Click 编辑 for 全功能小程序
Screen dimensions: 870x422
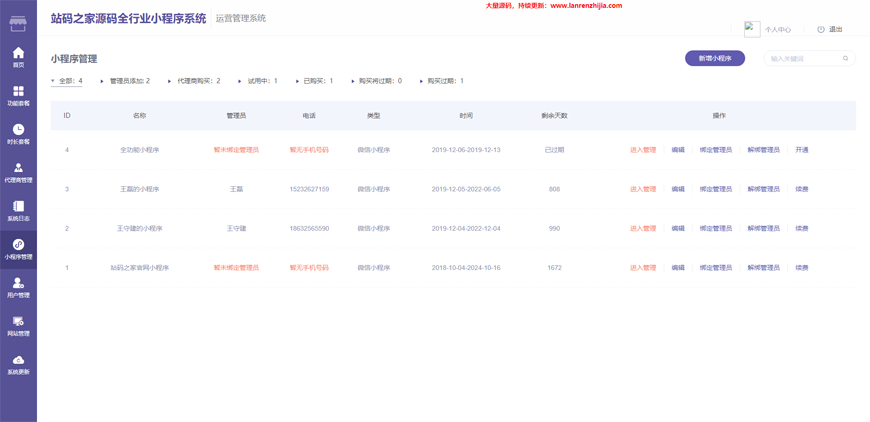pos(678,150)
